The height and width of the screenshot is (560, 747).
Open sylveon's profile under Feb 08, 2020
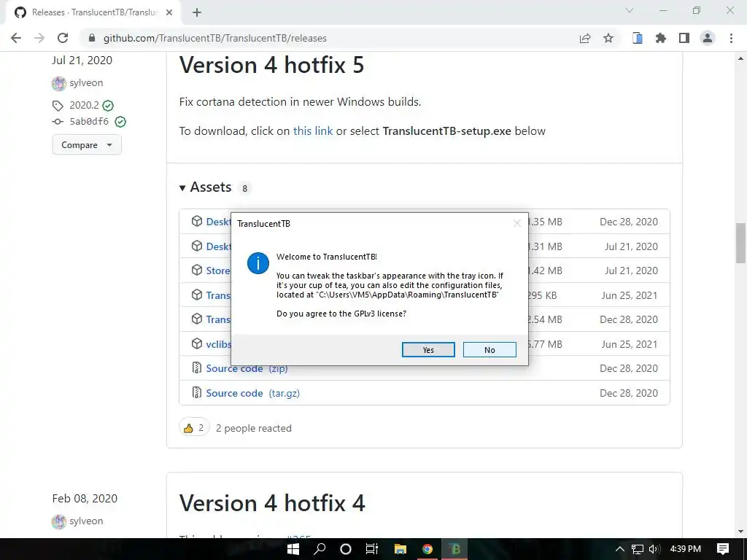pyautogui.click(x=86, y=521)
